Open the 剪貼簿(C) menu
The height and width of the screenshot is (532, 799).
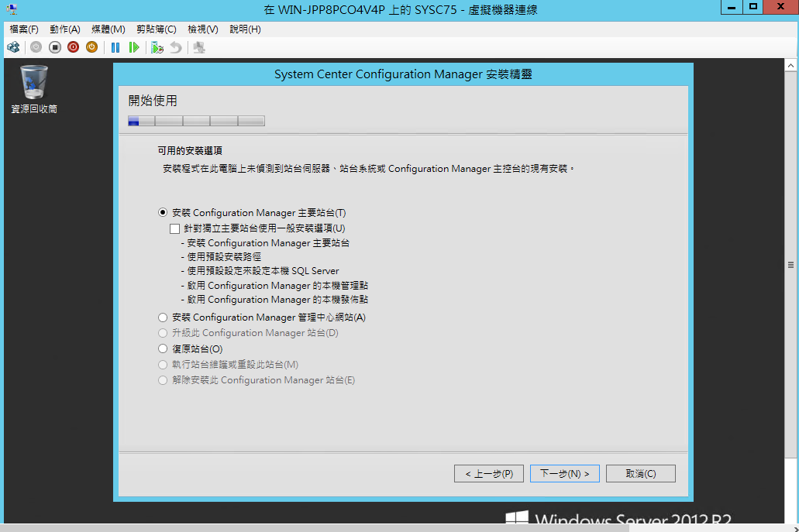coord(157,29)
